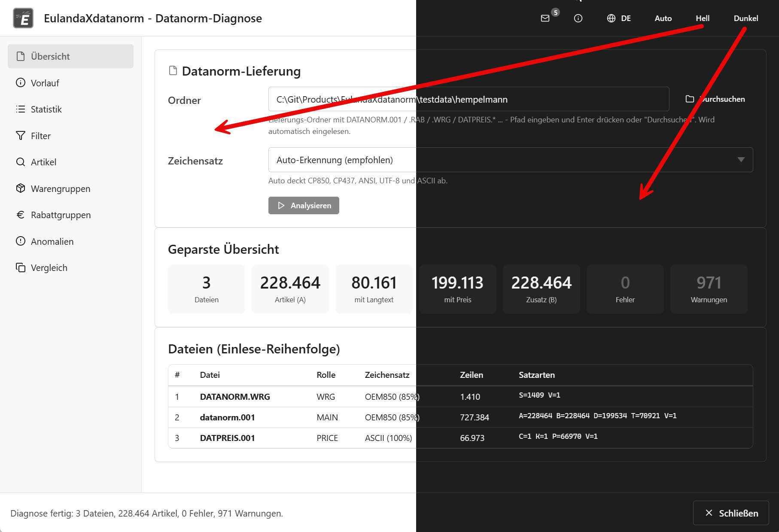
Task: Select the 228.464 Zusatz (B) card
Action: tap(542, 289)
